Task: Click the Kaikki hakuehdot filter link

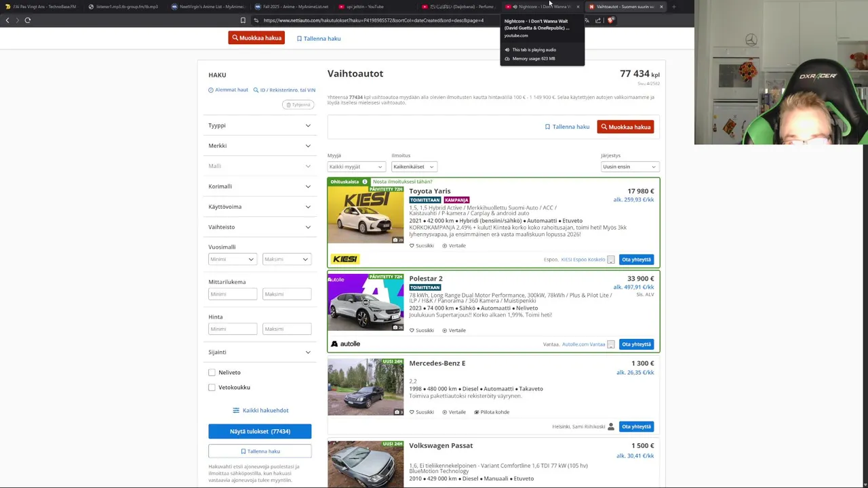Action: click(260, 410)
